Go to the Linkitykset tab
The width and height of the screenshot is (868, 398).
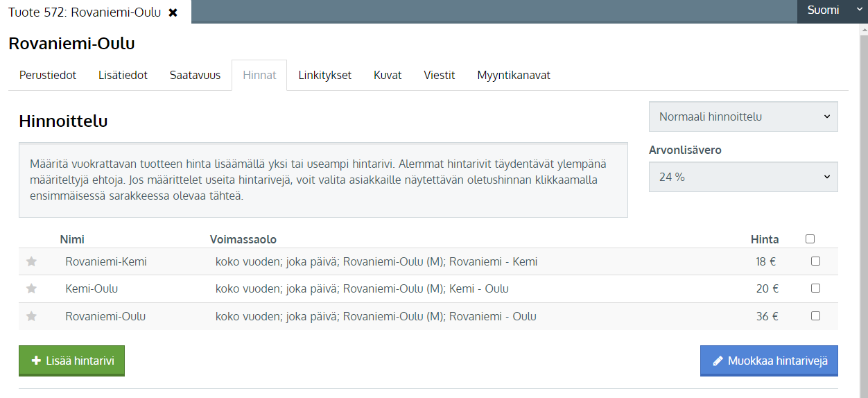click(x=324, y=76)
